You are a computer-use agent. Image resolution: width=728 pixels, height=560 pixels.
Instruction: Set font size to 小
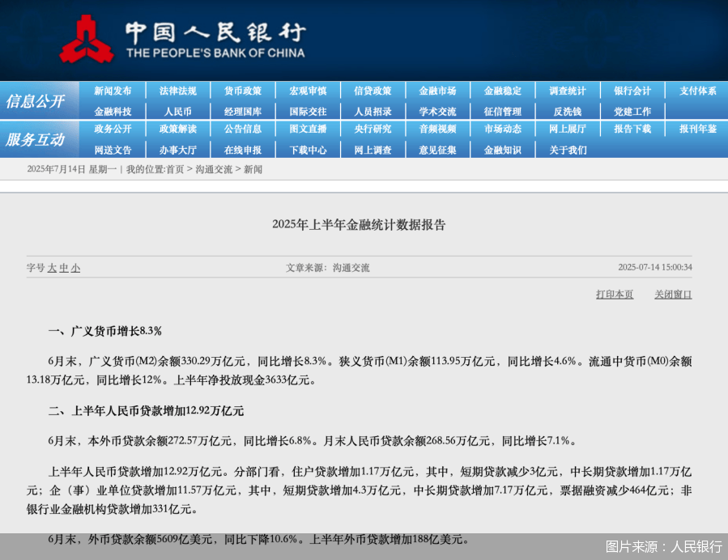click(x=75, y=268)
